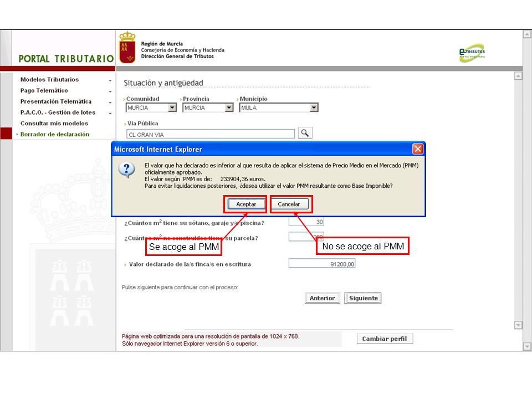Open the Municipio dropdown showing MULA
The image size is (532, 399).
(x=314, y=108)
